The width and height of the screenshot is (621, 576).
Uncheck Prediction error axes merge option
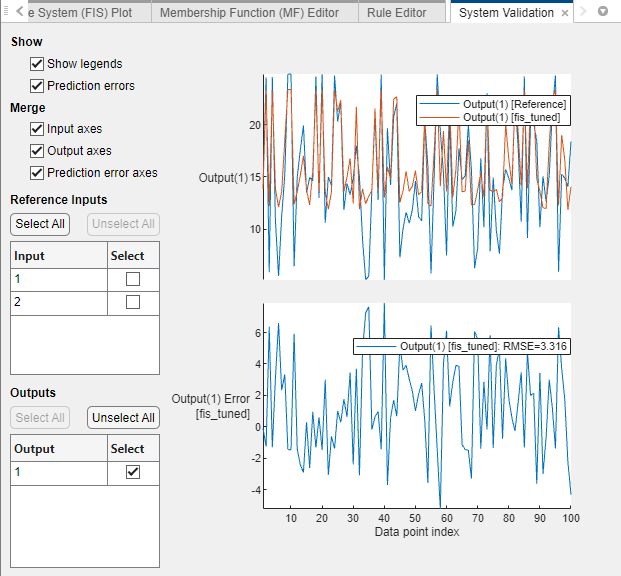(37, 173)
